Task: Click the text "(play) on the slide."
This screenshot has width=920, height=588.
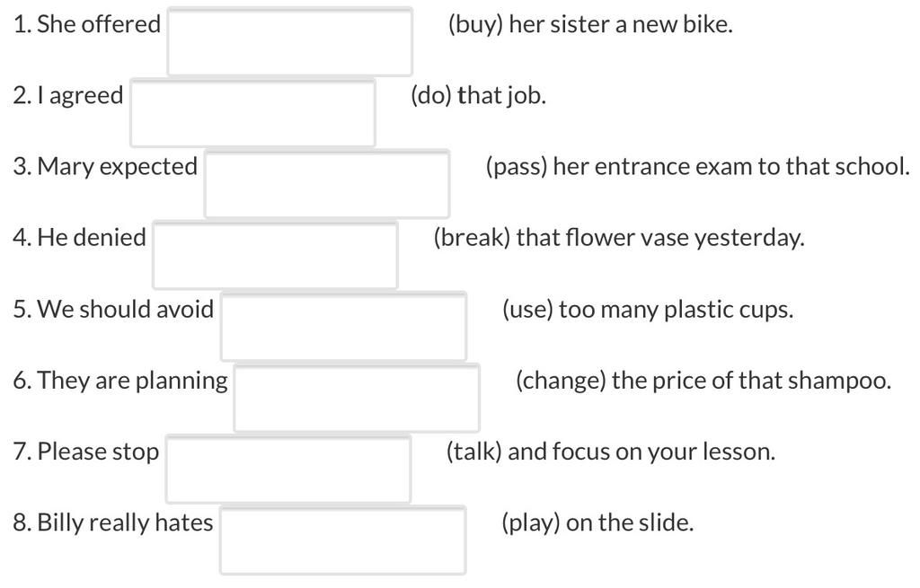Action: click(597, 523)
